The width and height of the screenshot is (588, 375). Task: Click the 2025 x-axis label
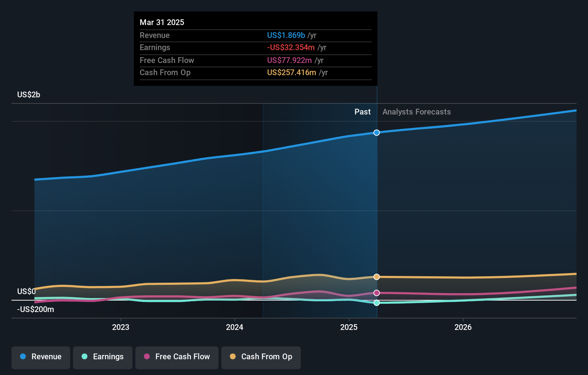[x=349, y=327]
